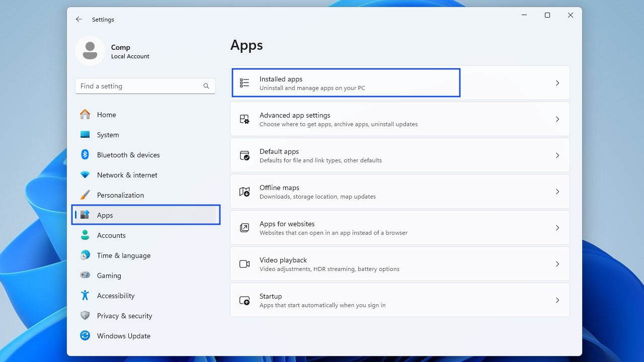Viewport: 644px width, 362px height.
Task: Click the Windows Update sync icon
Action: 85,336
